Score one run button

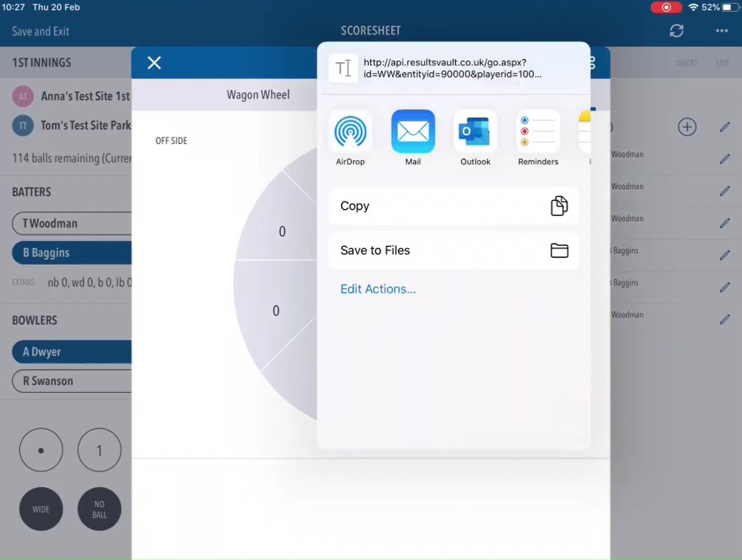click(99, 450)
